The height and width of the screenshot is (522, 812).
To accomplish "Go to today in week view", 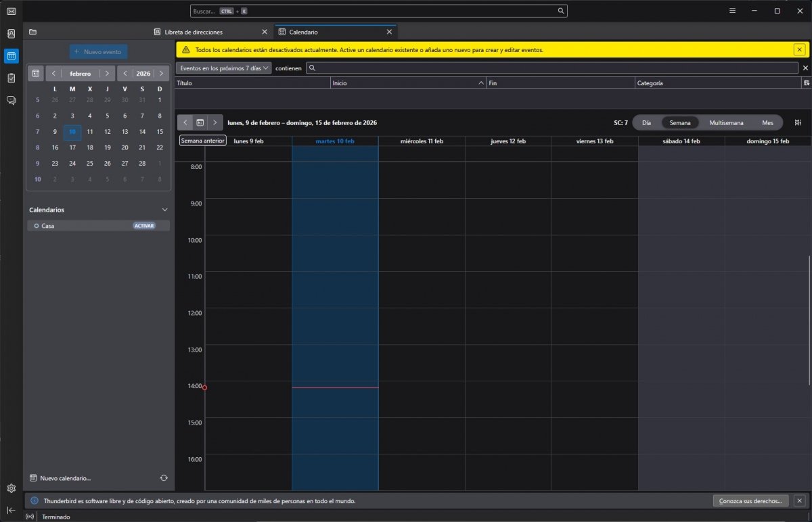I will (x=200, y=122).
